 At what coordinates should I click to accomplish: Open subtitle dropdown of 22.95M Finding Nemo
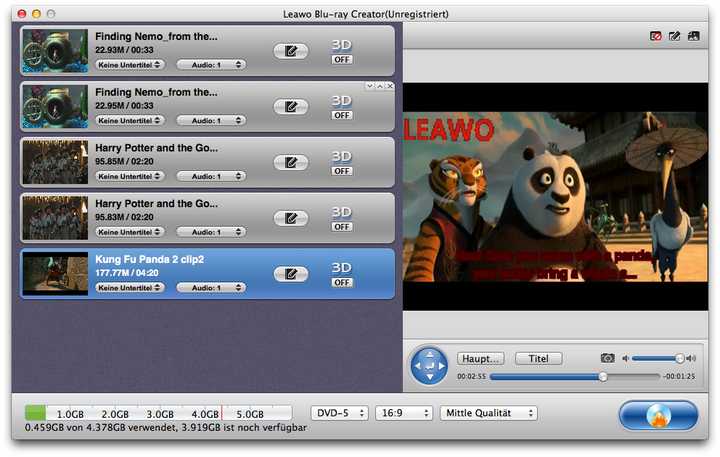point(129,120)
